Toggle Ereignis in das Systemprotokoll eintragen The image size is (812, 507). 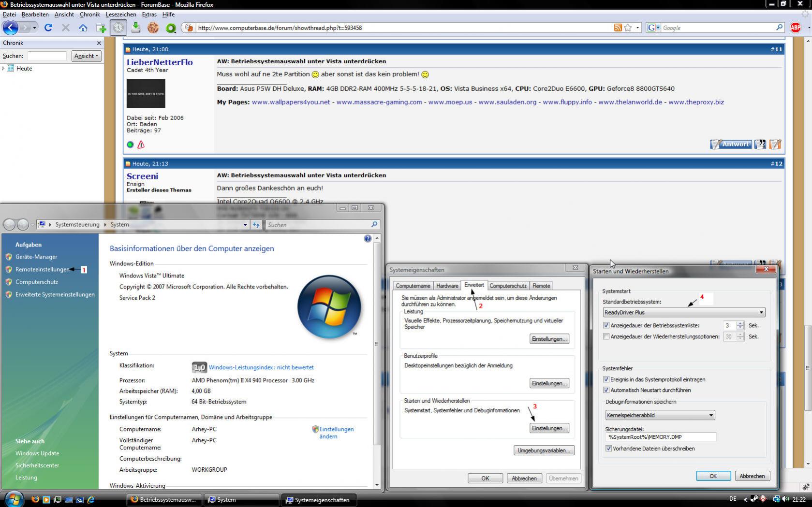(x=606, y=379)
